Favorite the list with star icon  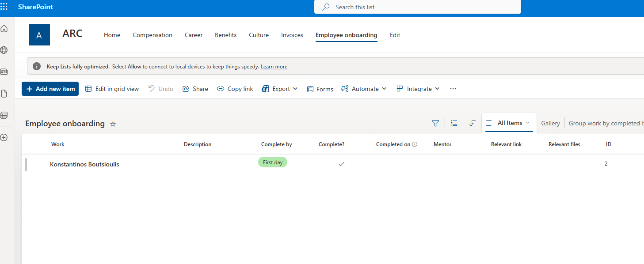point(113,124)
